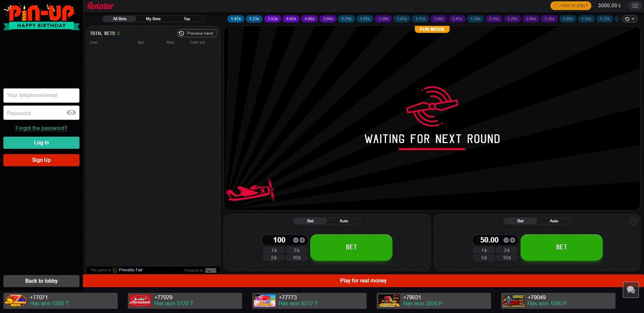Click the 4.88x multiplier history badge

(310, 19)
